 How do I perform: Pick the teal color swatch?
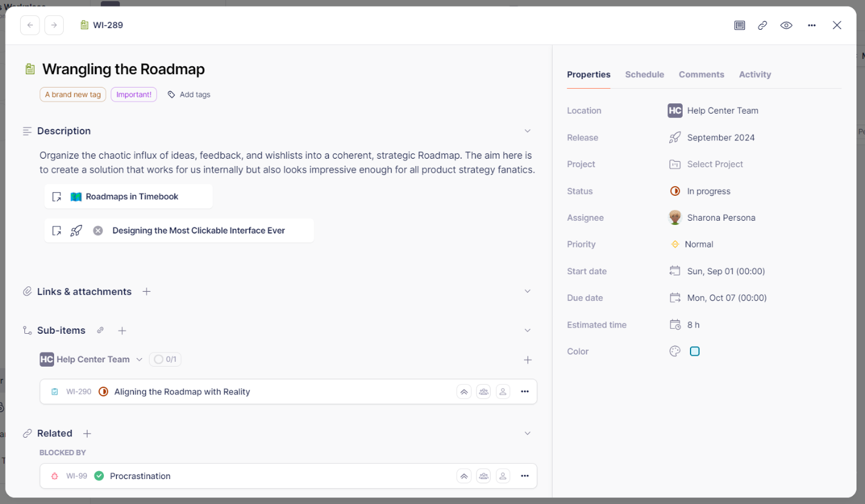coord(695,351)
